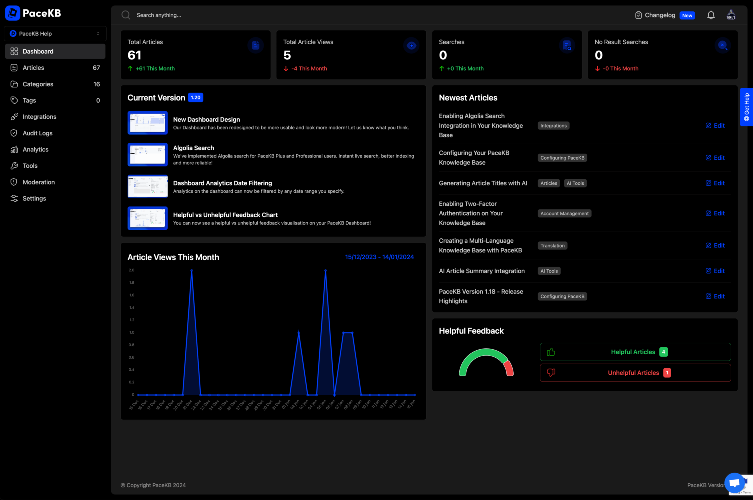Open Integrations in the sidebar
The height and width of the screenshot is (500, 753).
[55, 117]
